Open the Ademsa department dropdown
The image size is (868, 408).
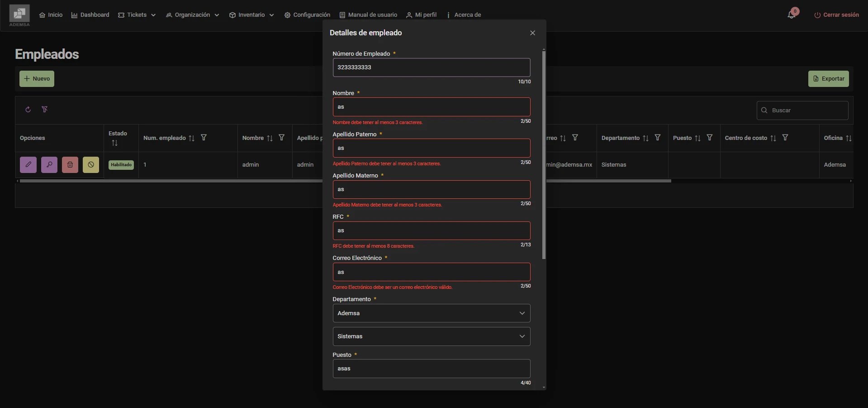432,313
